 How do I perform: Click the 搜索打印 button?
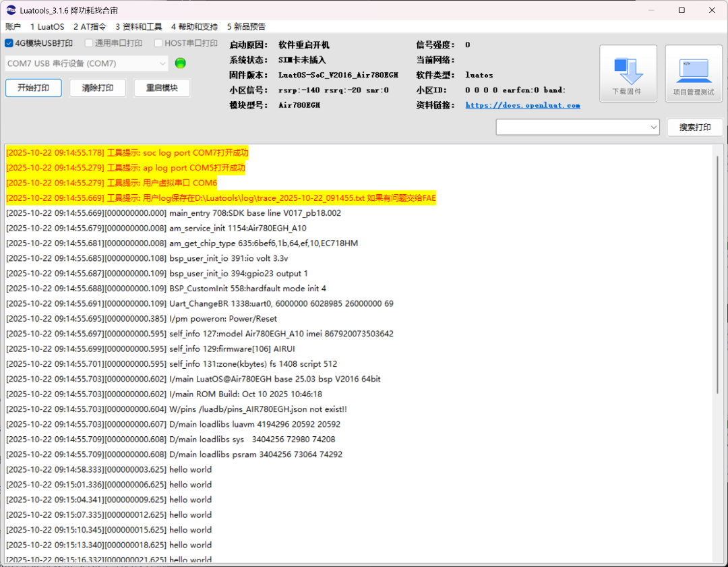[x=694, y=127]
